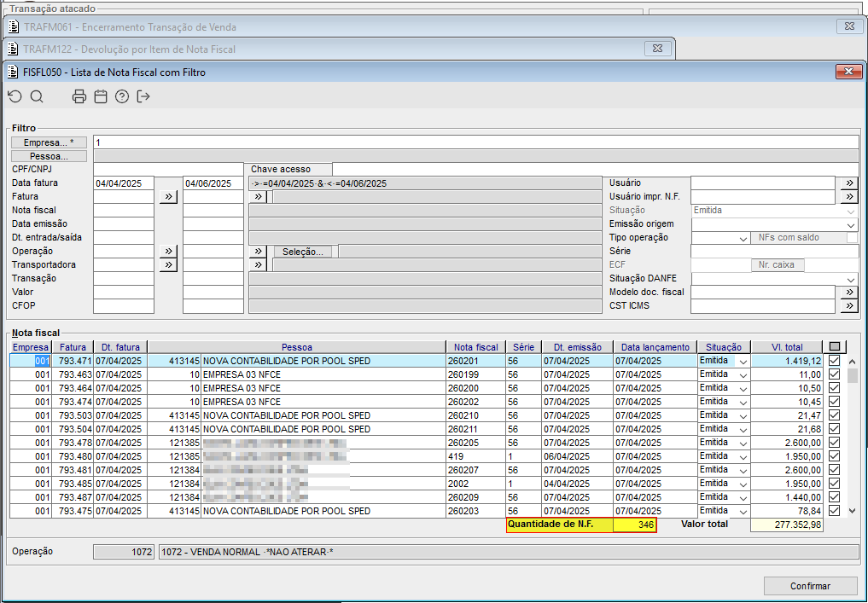
Task: Open the Tipo operação dropdown
Action: pos(743,238)
